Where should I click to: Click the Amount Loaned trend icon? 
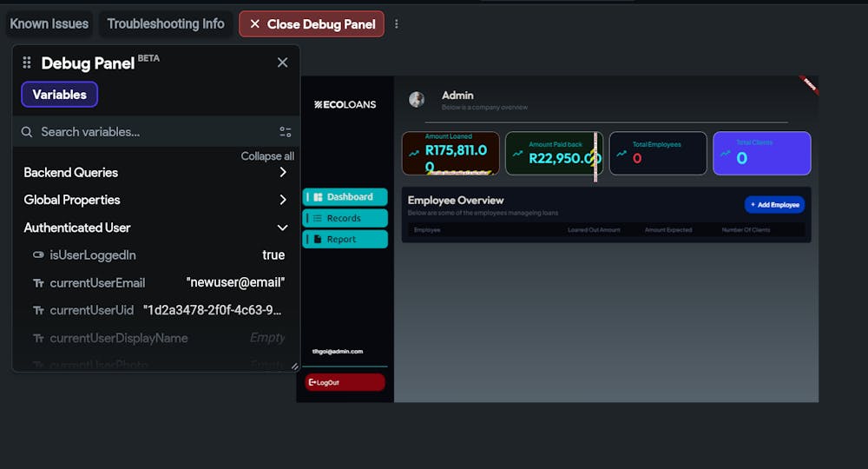click(413, 154)
